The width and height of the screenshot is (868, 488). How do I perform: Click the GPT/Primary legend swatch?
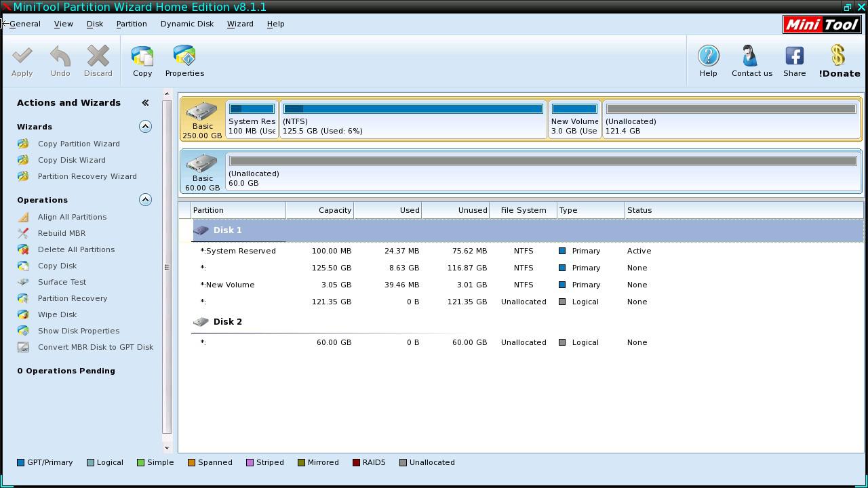20,463
